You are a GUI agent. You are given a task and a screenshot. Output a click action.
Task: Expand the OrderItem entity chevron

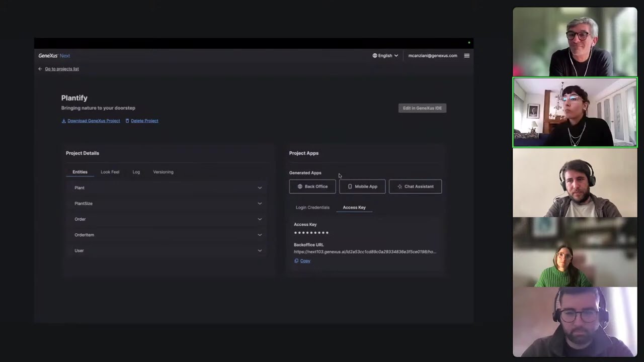click(260, 235)
